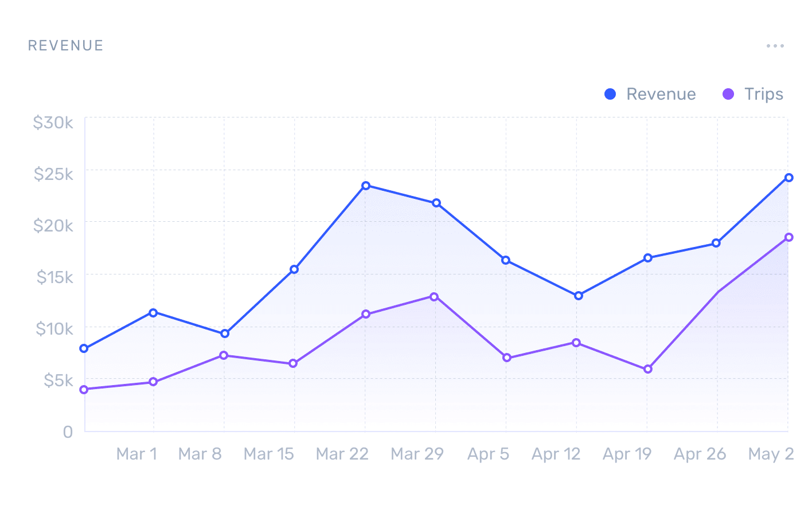Click Revenue data point at Apr 26
Viewport: 812px width, 510px height.
(716, 243)
